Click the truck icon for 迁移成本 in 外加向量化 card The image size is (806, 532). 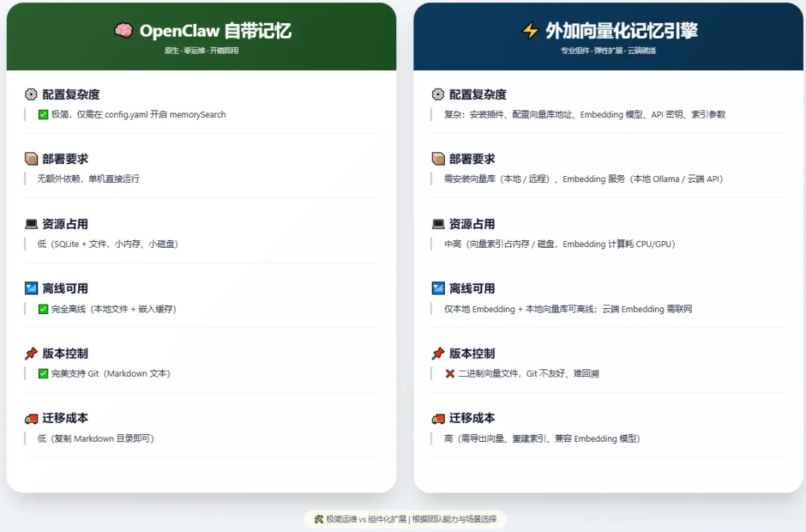tap(438, 419)
